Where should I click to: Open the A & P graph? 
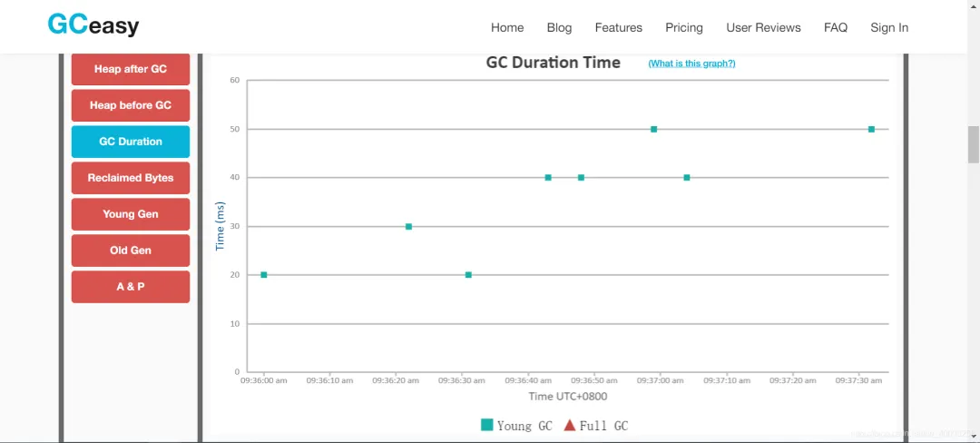click(x=131, y=287)
